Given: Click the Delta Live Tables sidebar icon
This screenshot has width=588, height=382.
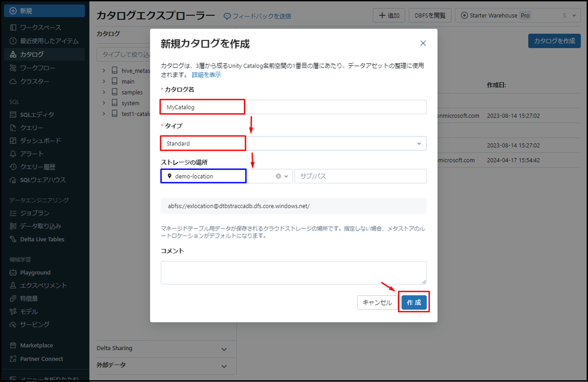Looking at the screenshot, I should (13, 240).
